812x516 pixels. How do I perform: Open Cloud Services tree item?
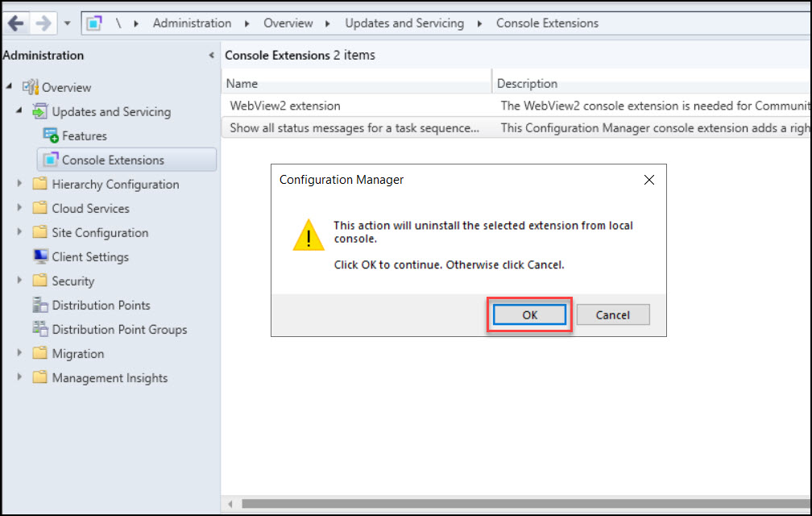point(90,208)
